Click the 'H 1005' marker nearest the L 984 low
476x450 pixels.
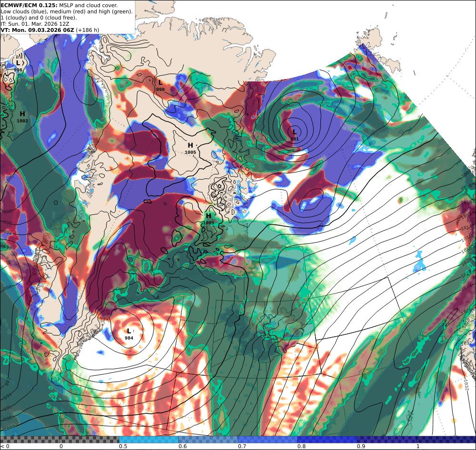[208, 219]
